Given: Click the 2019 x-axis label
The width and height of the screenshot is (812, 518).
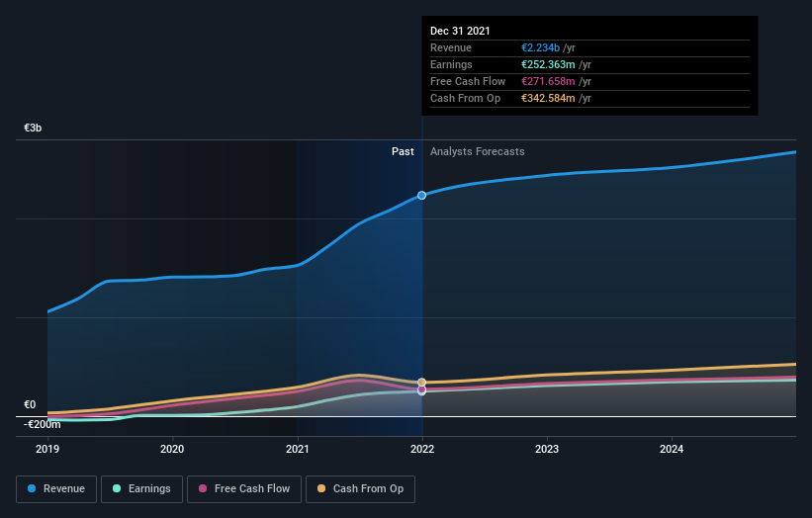Looking at the screenshot, I should click(47, 449).
